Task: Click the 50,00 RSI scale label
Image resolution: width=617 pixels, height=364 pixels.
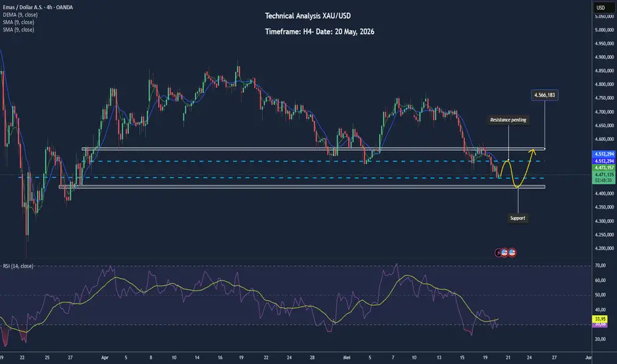Action: (x=600, y=295)
